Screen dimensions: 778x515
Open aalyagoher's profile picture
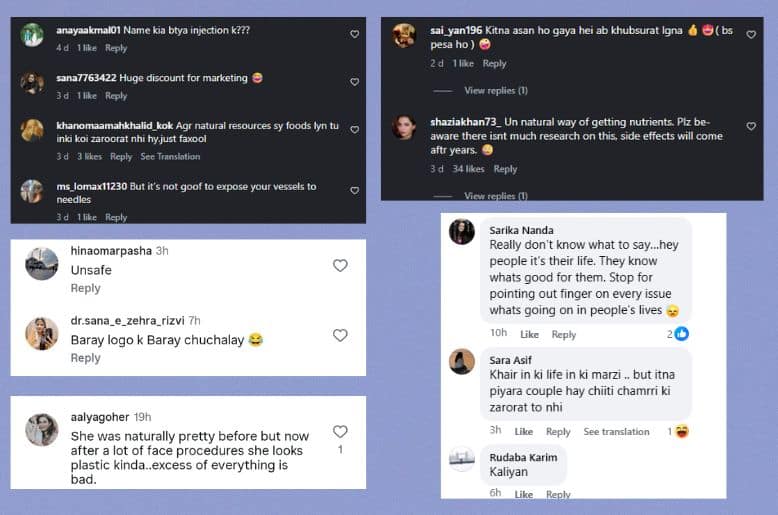[x=42, y=430]
